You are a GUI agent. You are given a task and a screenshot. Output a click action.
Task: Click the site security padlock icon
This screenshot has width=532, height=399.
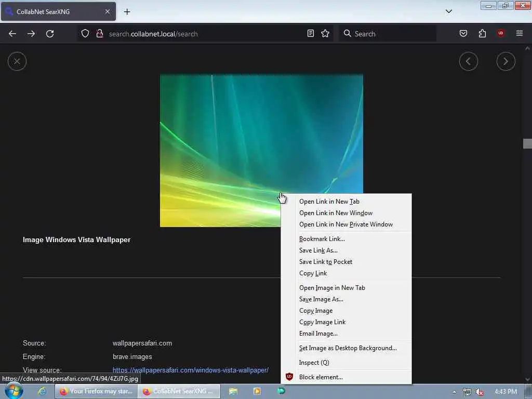pos(99,33)
